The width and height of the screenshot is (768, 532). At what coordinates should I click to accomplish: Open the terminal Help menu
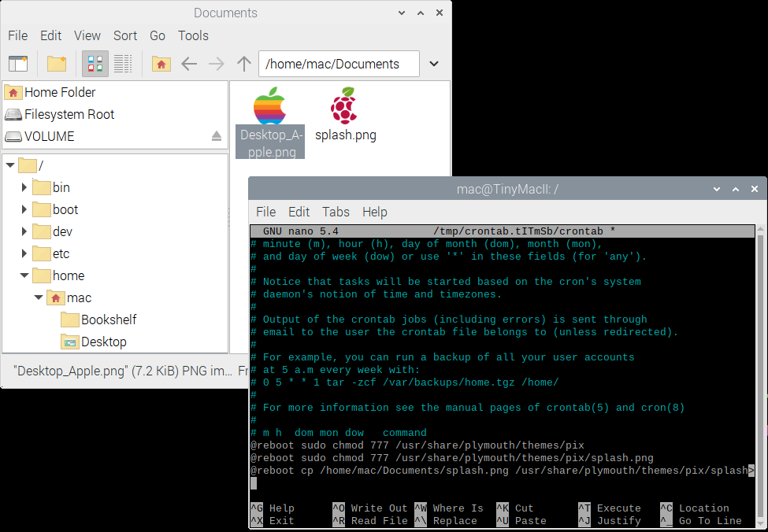375,212
